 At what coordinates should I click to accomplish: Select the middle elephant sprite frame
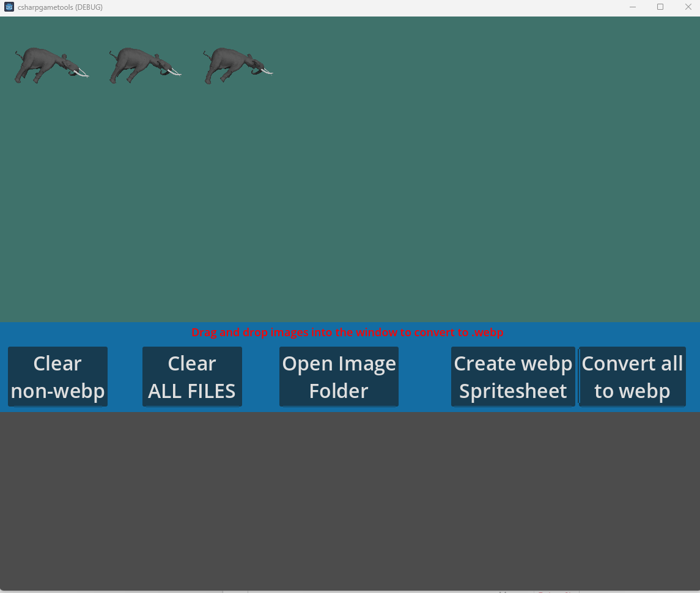tap(144, 64)
